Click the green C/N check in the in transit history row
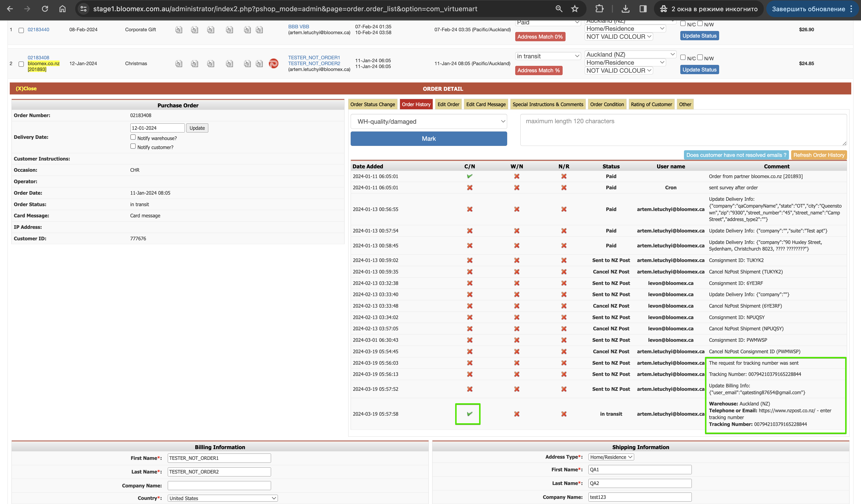Screen dimensions: 861x504 (x=470, y=414)
